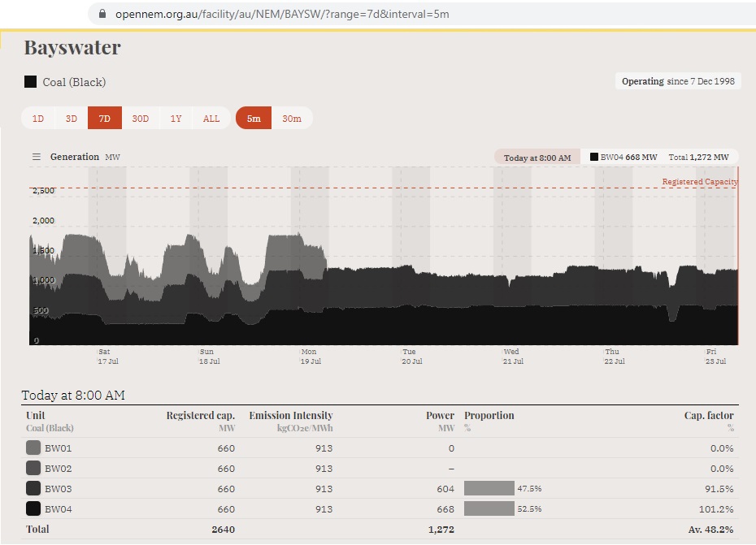Click the Unit column header
This screenshot has height=545, width=756.
tap(36, 415)
